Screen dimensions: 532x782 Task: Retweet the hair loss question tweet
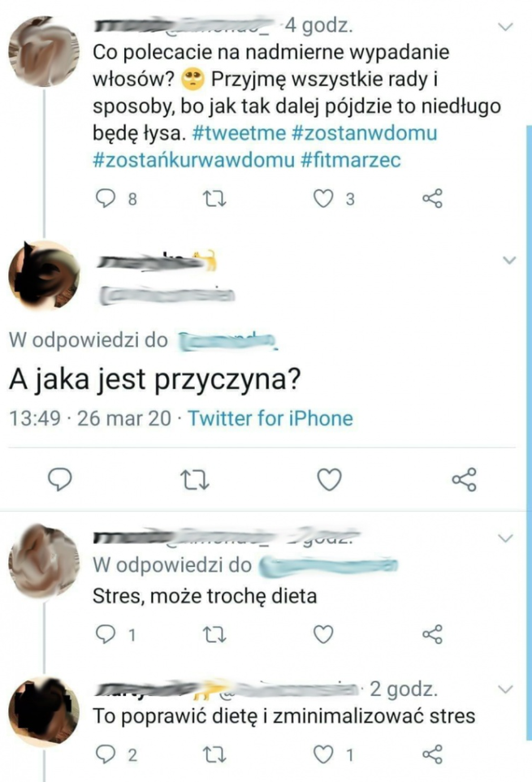(215, 199)
